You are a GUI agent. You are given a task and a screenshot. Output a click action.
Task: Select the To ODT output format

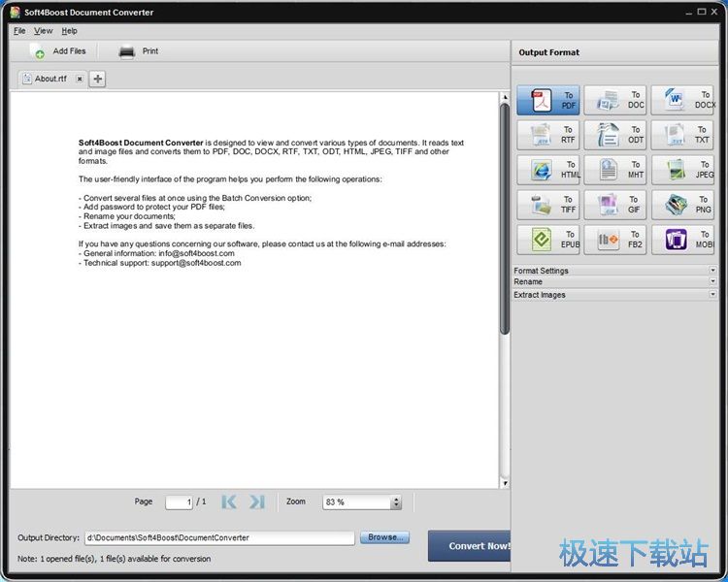click(x=615, y=135)
